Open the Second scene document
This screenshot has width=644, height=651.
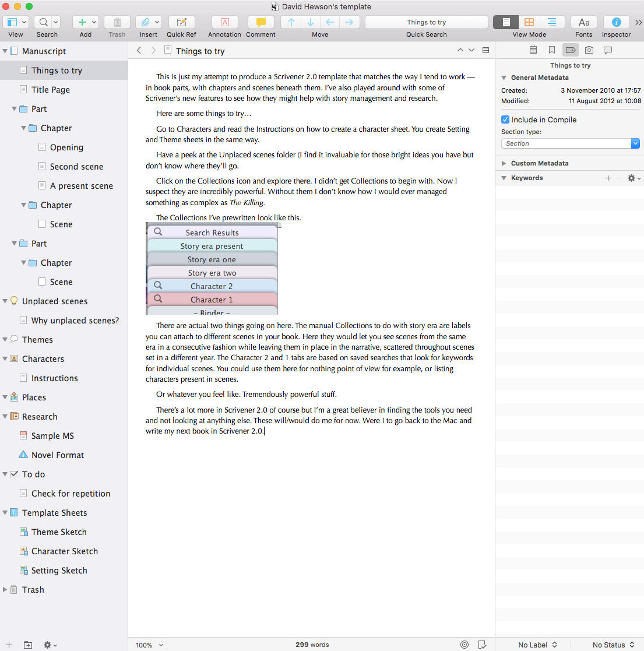[76, 167]
